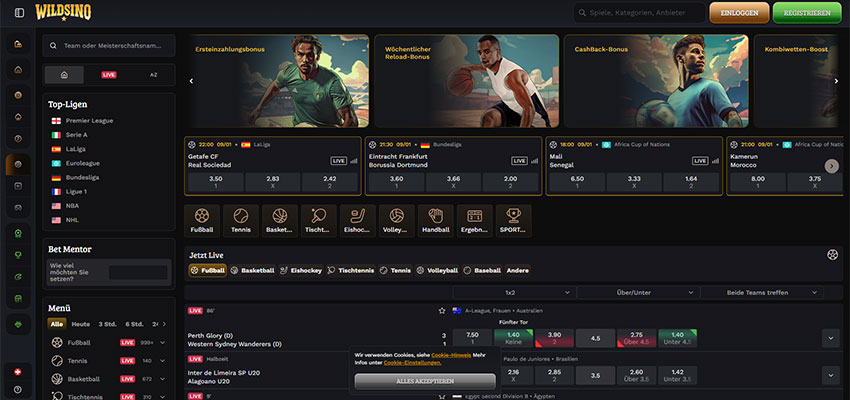Click the Serie A league link

tap(76, 134)
